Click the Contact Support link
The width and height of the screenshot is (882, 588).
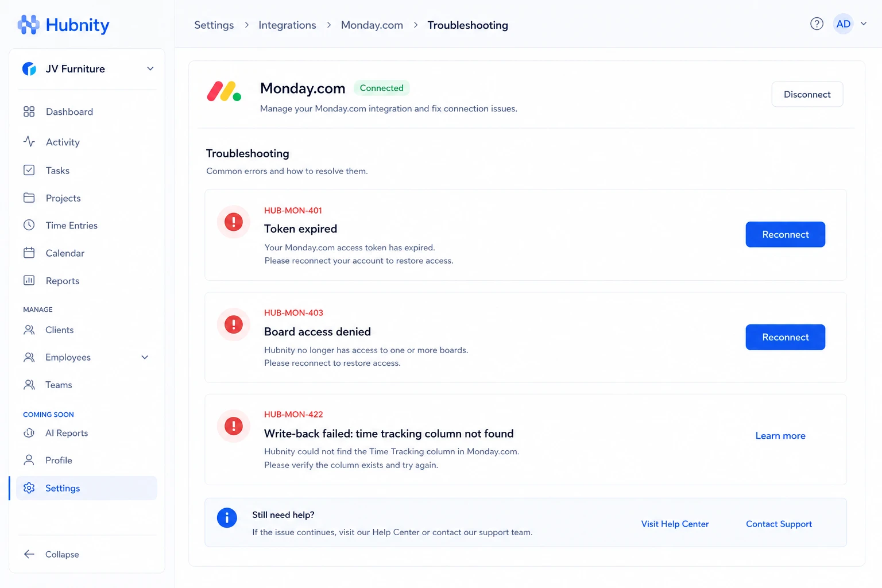click(x=779, y=524)
